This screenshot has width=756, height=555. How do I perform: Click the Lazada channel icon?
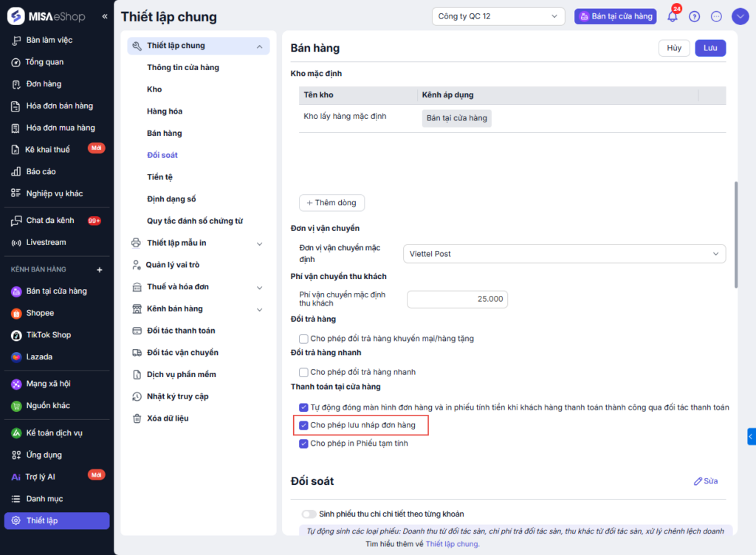[16, 357]
